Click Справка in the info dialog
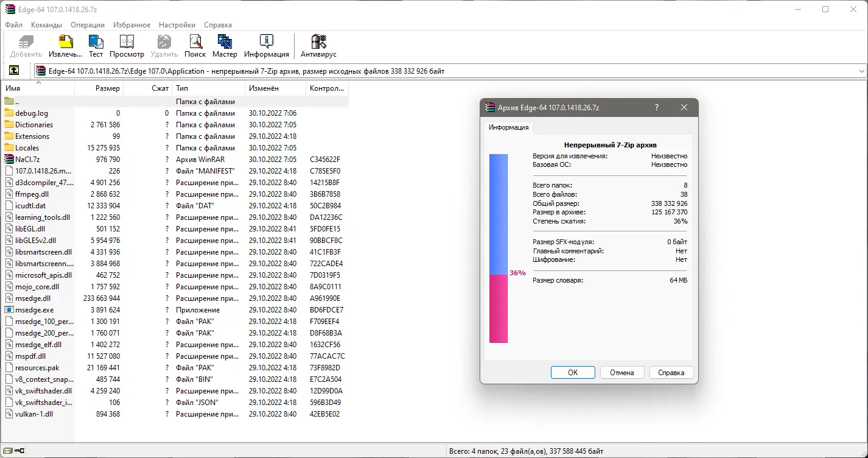868x458 pixels. pos(671,372)
